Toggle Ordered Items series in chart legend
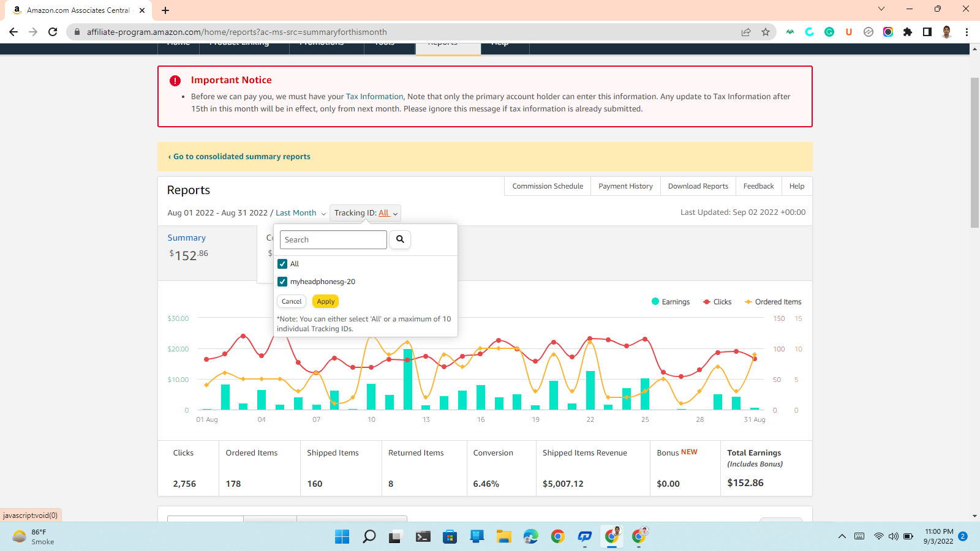 773,302
